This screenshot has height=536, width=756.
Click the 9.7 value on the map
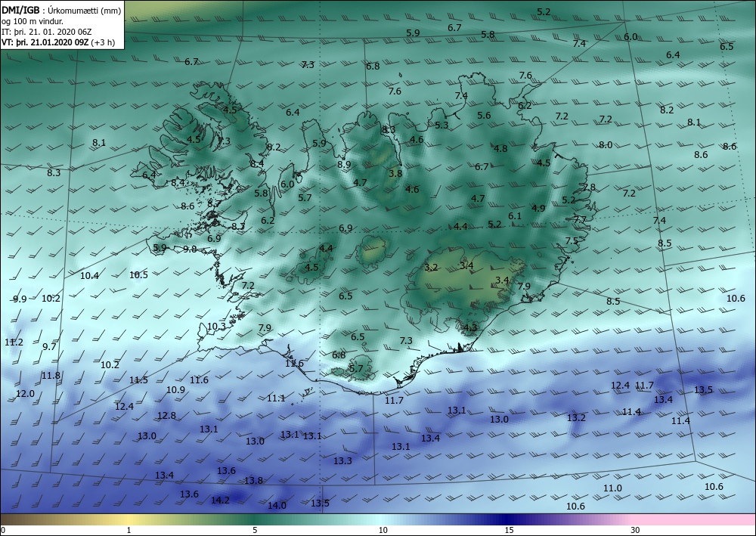[49, 346]
